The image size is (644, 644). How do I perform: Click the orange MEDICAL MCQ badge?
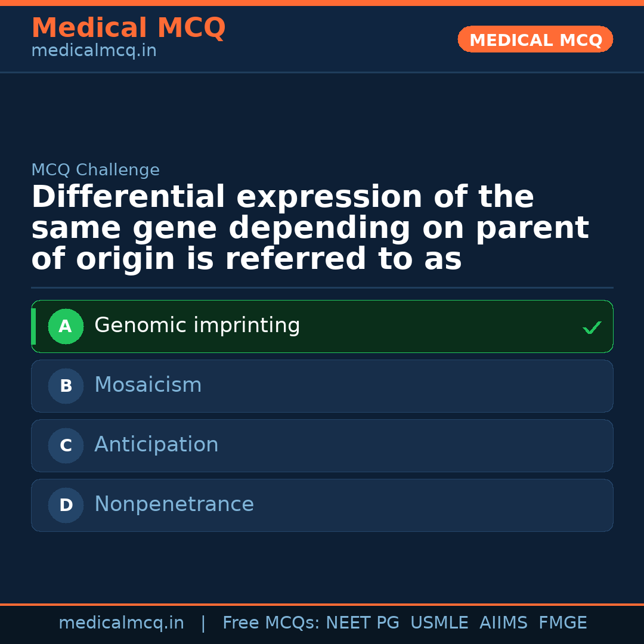tap(535, 39)
